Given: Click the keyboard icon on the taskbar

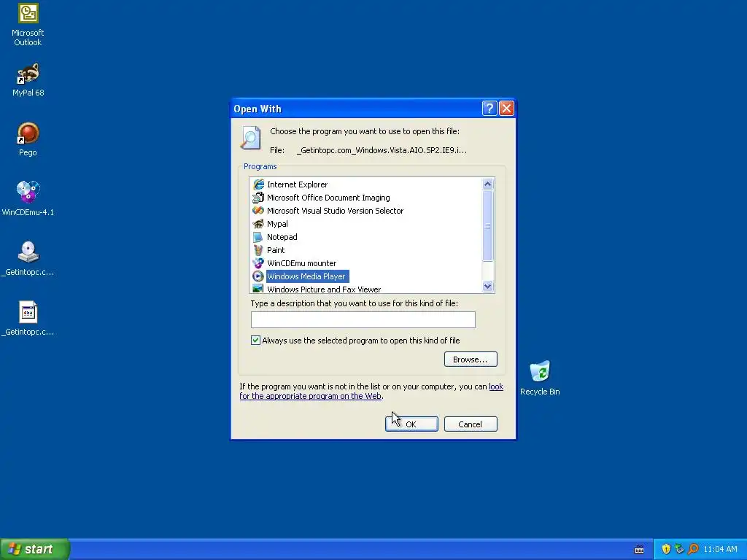Looking at the screenshot, I should [639, 550].
